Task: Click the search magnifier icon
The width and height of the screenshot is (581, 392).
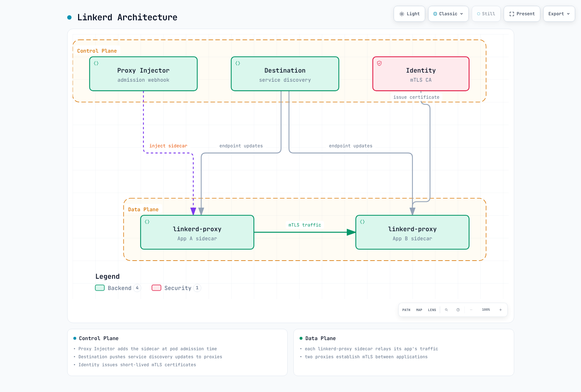Action: (x=446, y=310)
